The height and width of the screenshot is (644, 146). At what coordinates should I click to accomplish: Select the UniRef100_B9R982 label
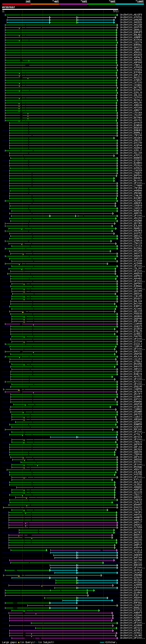131,45
